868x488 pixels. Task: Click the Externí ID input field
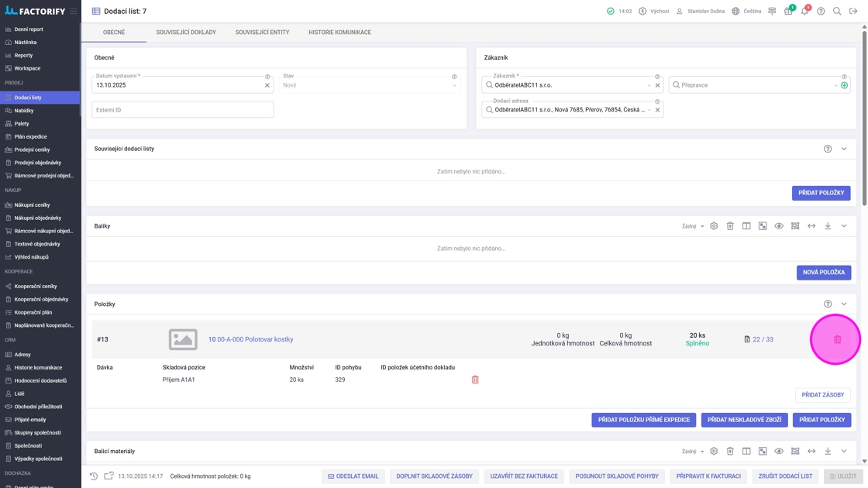(182, 110)
